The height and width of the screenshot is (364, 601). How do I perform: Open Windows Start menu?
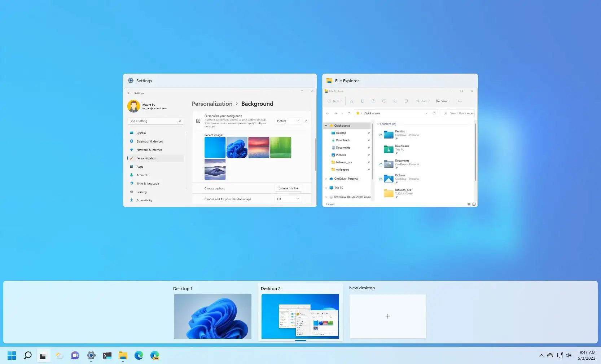(x=12, y=356)
